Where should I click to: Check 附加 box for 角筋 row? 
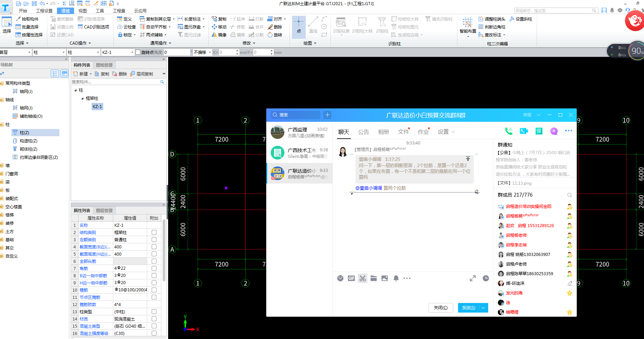pos(154,268)
